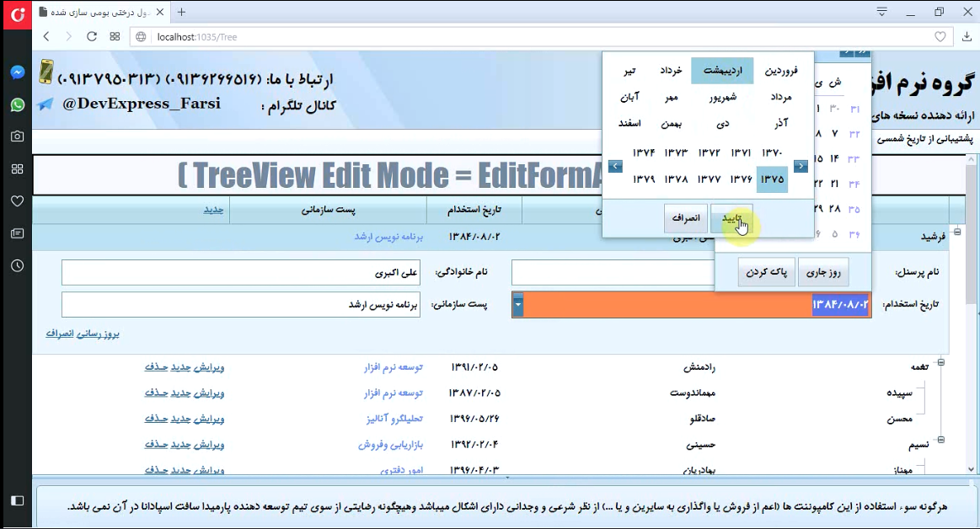The height and width of the screenshot is (529, 980).
Task: Cancel the date picker with انصراف
Action: pyautogui.click(x=685, y=218)
